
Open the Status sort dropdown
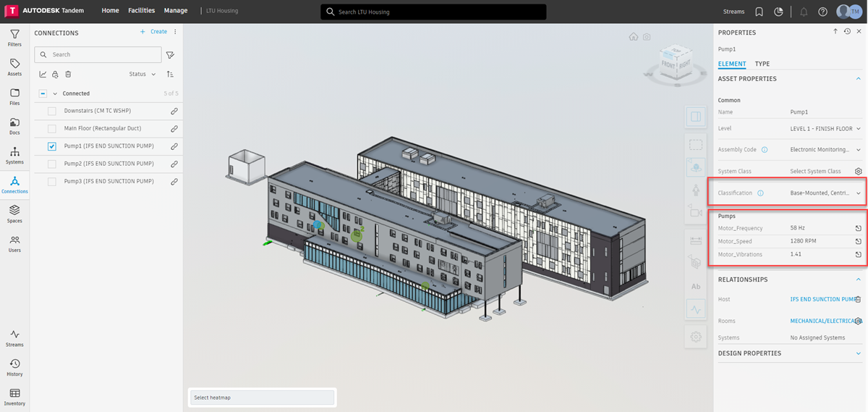coord(142,74)
